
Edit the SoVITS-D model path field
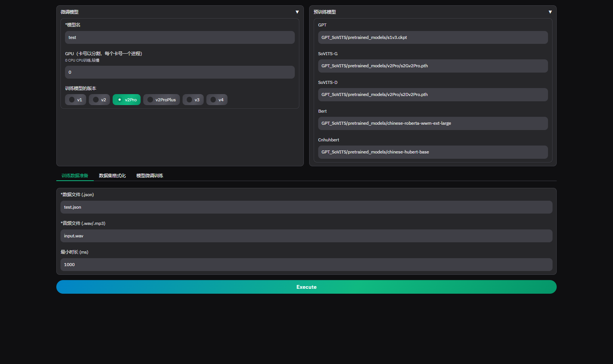tap(433, 94)
